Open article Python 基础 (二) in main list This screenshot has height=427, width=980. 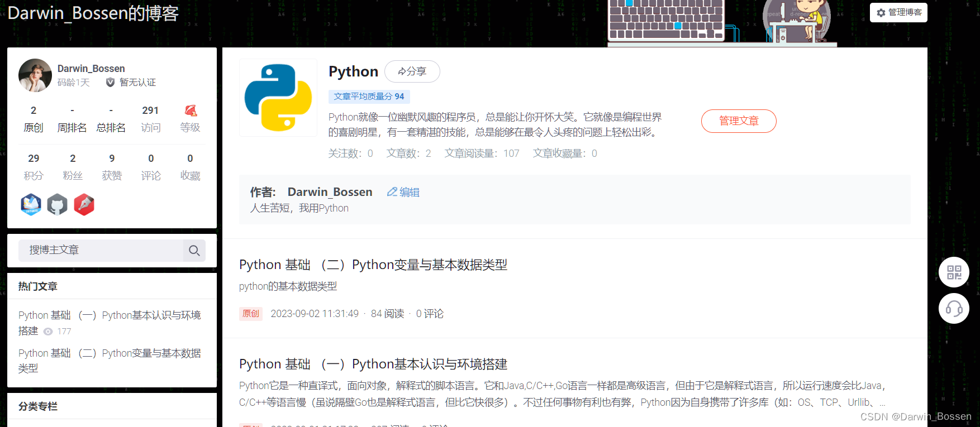click(x=373, y=265)
